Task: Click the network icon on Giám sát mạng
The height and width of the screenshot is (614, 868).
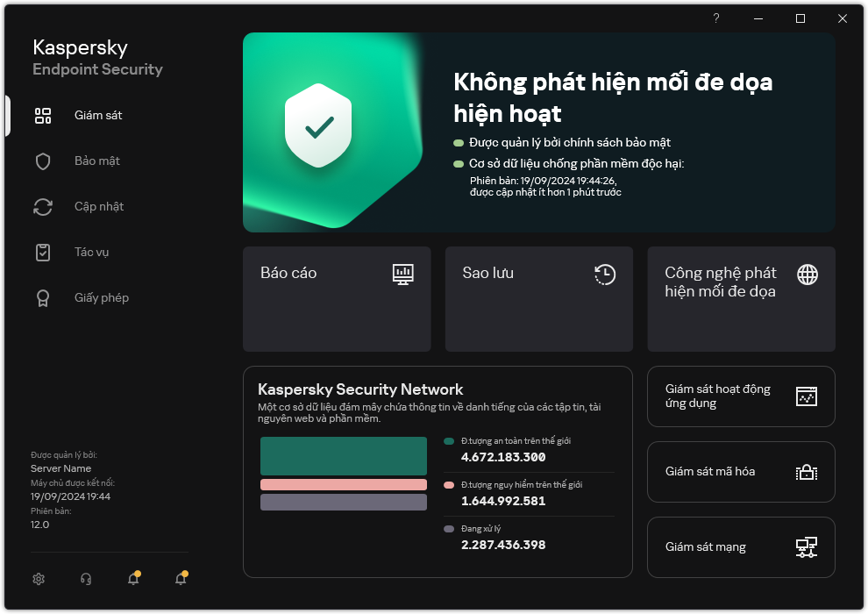Action: 806,546
